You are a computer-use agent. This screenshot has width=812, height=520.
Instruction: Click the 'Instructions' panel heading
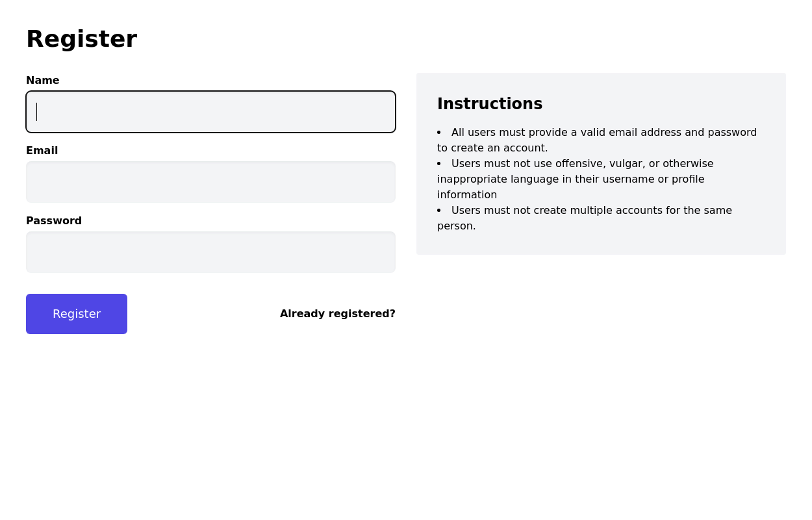pyautogui.click(x=489, y=104)
